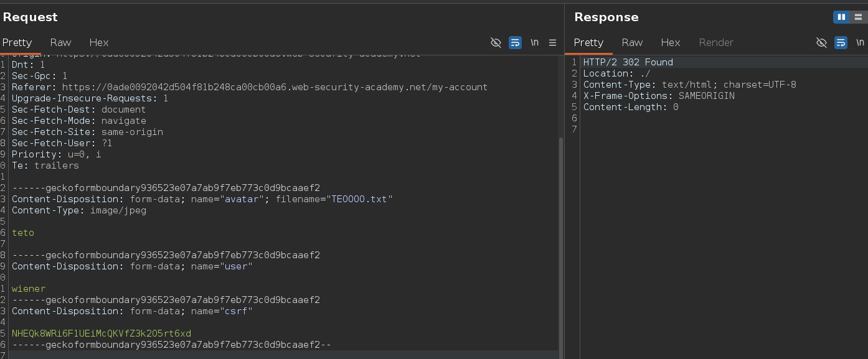This screenshot has height=359, width=868.
Task: Open the Request panel hamburger menu
Action: [x=552, y=42]
